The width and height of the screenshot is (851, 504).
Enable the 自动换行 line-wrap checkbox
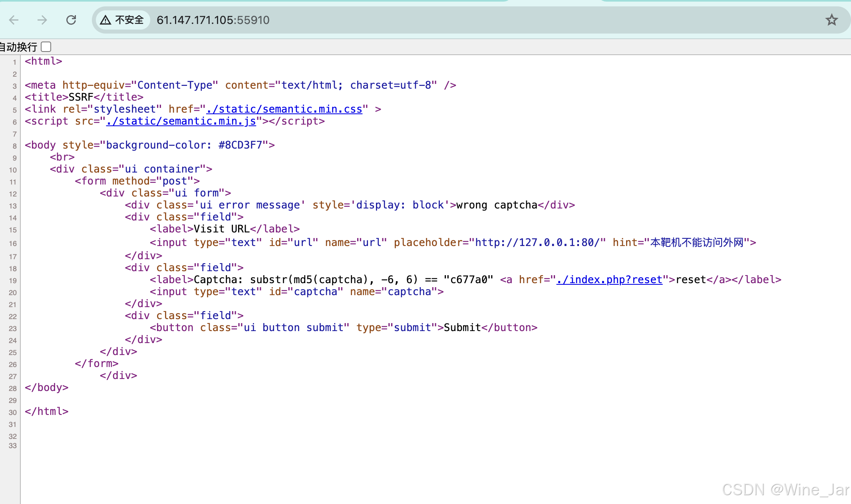46,47
